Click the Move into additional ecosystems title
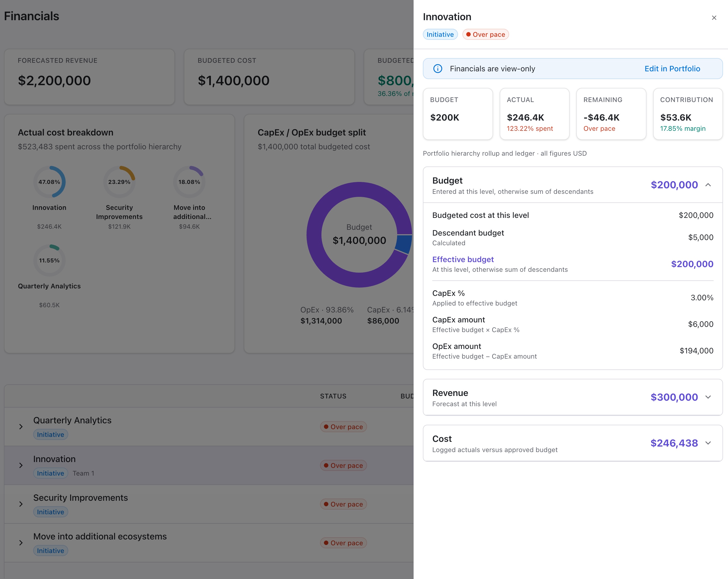The image size is (728, 579). (100, 536)
